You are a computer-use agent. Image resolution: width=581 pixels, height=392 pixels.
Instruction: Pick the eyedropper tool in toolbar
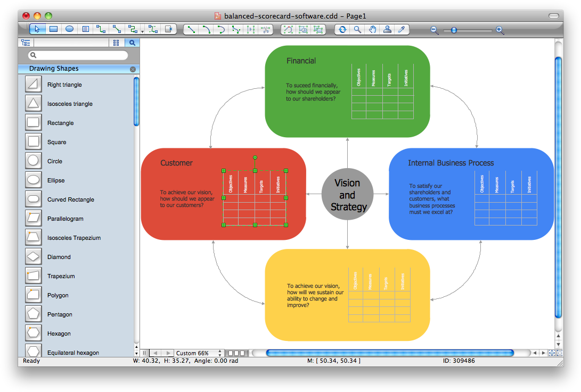coord(402,30)
